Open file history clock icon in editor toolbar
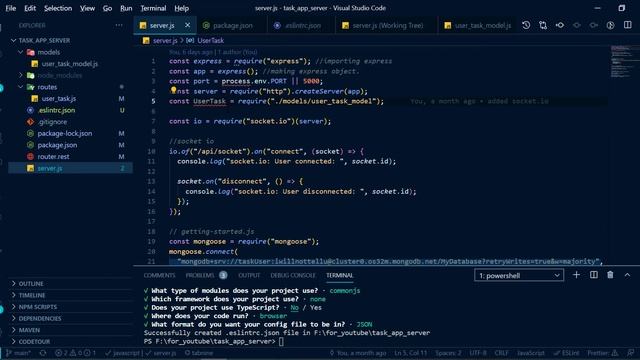The height and width of the screenshot is (360, 640). [x=526, y=25]
